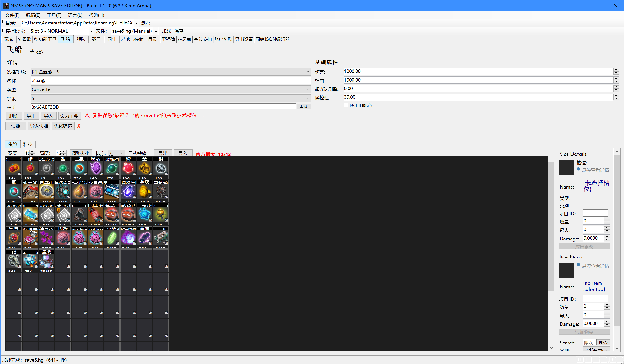624x364 pixels.
Task: Select the 铂 (Platinum) item slot
Action: 14,260
